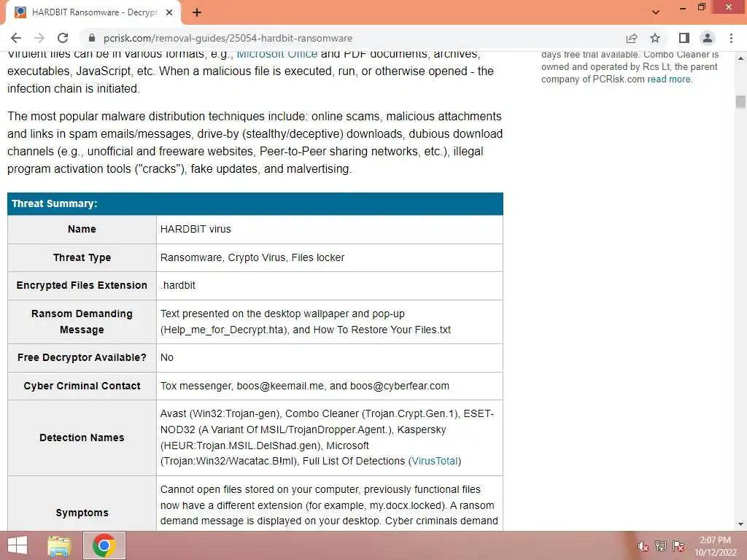
Task: Click the Threat Summary header
Action: [x=255, y=204]
